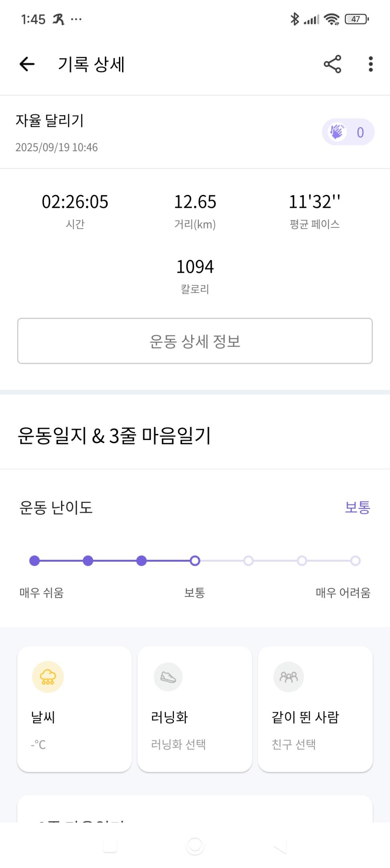Select the 매우 어려움 difficulty dot

tap(355, 561)
